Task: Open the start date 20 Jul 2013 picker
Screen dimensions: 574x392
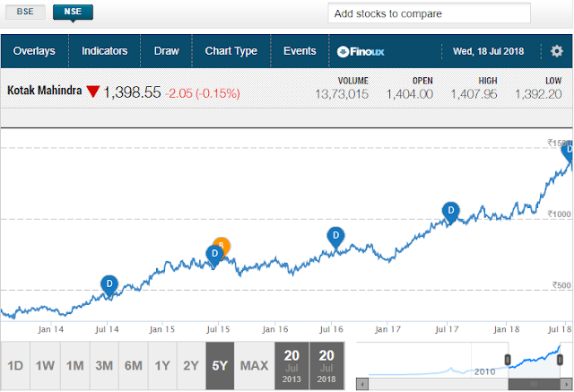Action: [291, 366]
